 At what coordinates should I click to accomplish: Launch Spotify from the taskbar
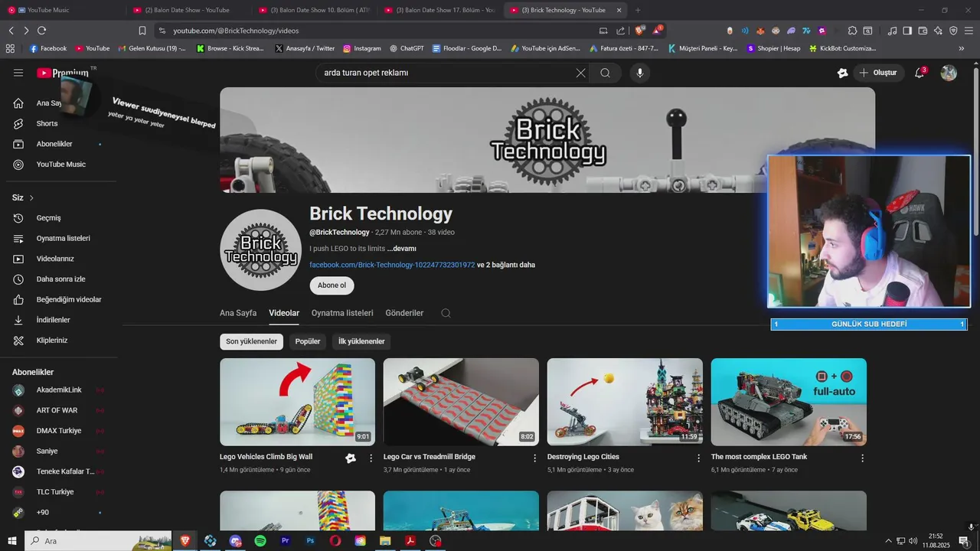click(260, 541)
